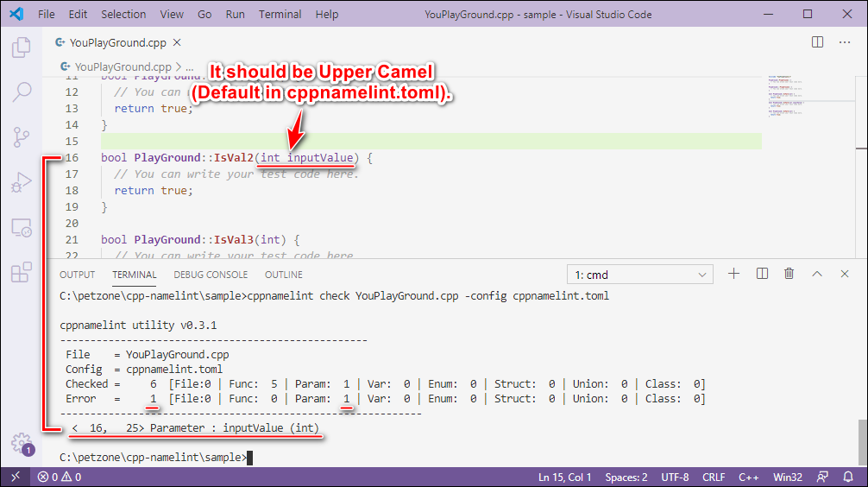The height and width of the screenshot is (487, 868).
Task: Open the Run and Debug view
Action: coord(21,182)
